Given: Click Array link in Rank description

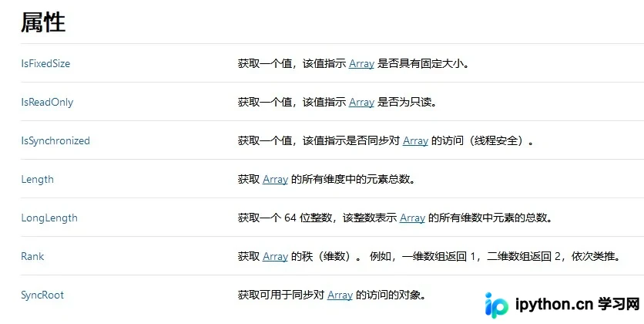Looking at the screenshot, I should (x=275, y=257).
